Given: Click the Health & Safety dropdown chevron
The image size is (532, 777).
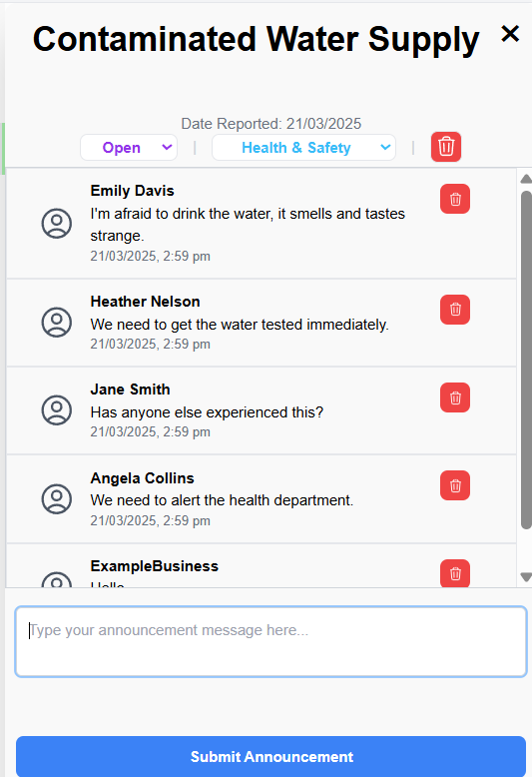Looking at the screenshot, I should click(x=385, y=147).
